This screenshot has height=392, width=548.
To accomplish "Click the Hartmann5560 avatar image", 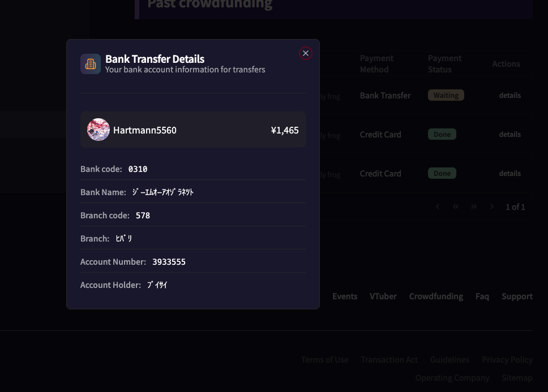I will tap(98, 130).
